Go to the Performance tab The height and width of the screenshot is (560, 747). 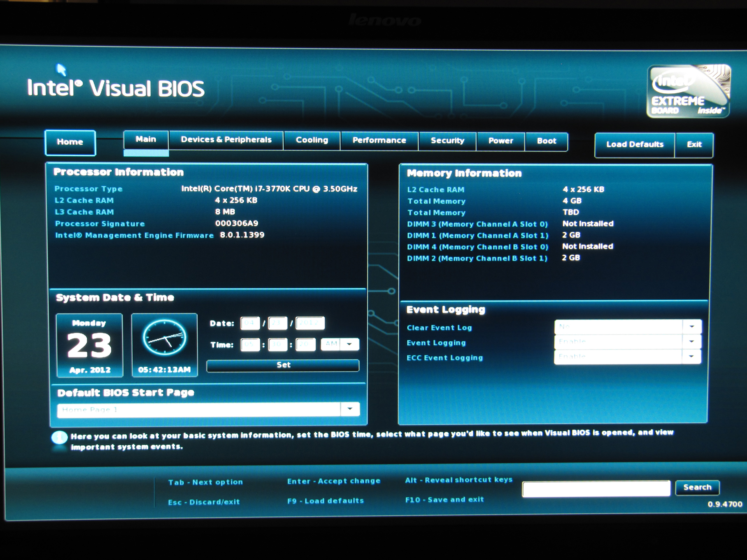coord(379,141)
